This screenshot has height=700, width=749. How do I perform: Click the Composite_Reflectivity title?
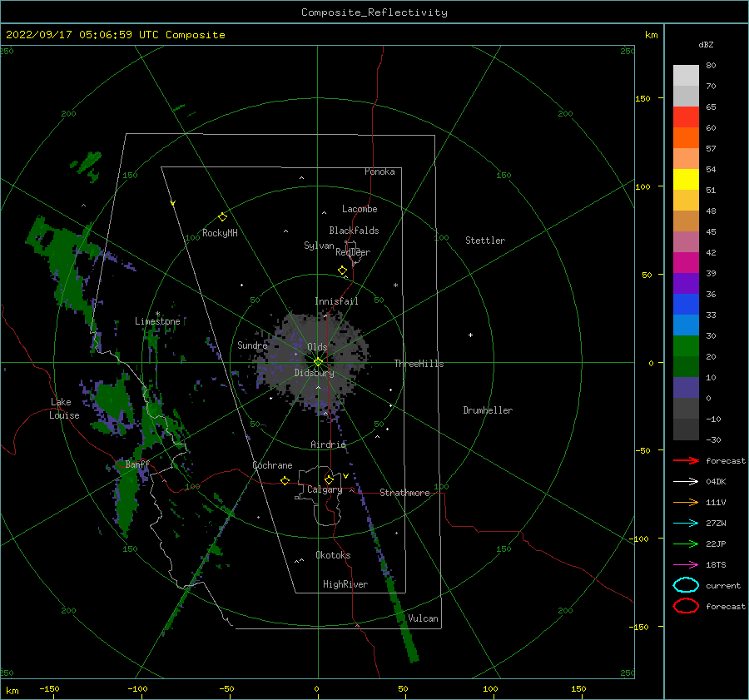(x=374, y=12)
